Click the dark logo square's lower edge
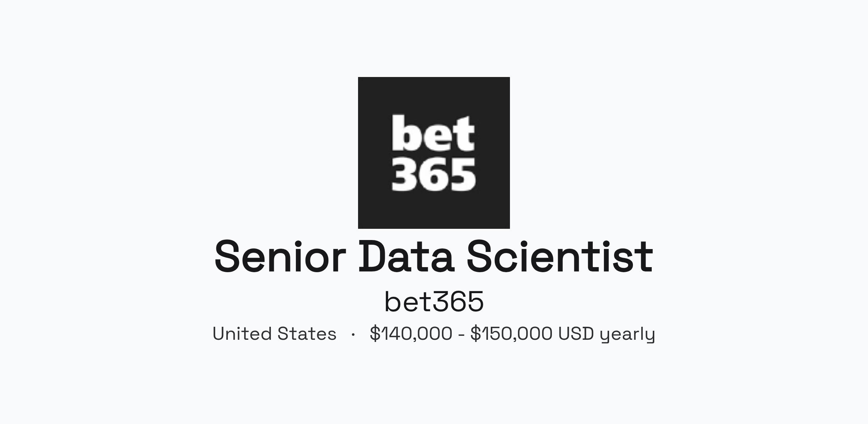The height and width of the screenshot is (424, 868). pyautogui.click(x=434, y=226)
